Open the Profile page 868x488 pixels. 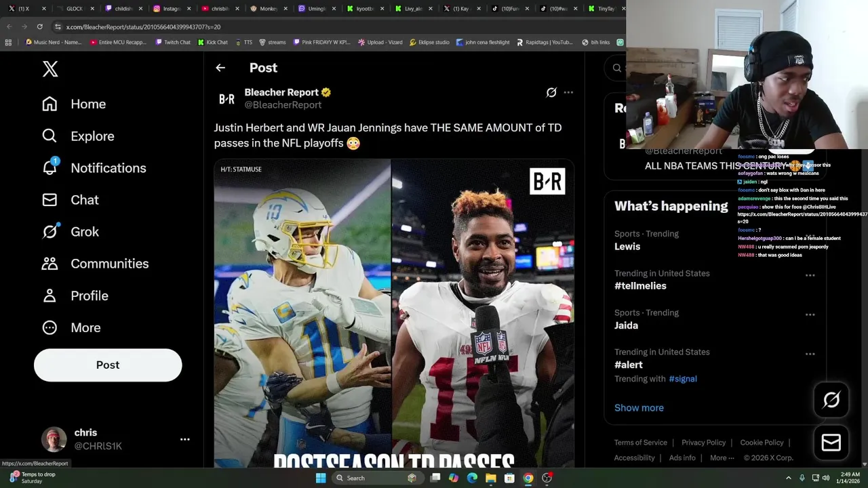(x=75, y=296)
